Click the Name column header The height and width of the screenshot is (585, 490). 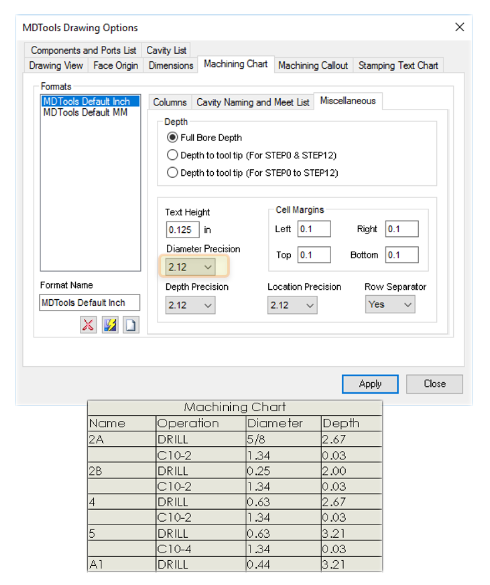(122, 423)
